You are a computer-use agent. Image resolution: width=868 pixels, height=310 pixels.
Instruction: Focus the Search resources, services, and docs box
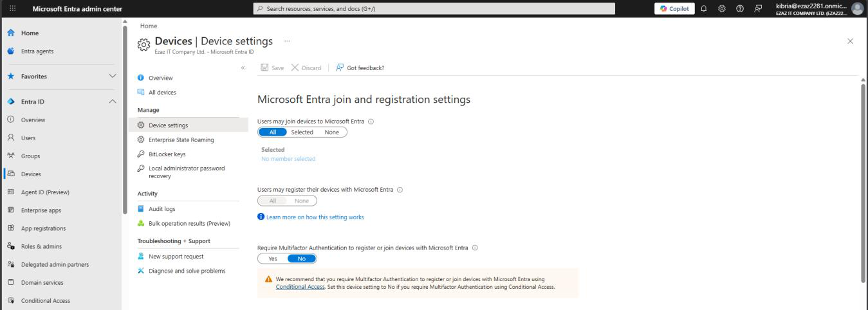point(434,8)
